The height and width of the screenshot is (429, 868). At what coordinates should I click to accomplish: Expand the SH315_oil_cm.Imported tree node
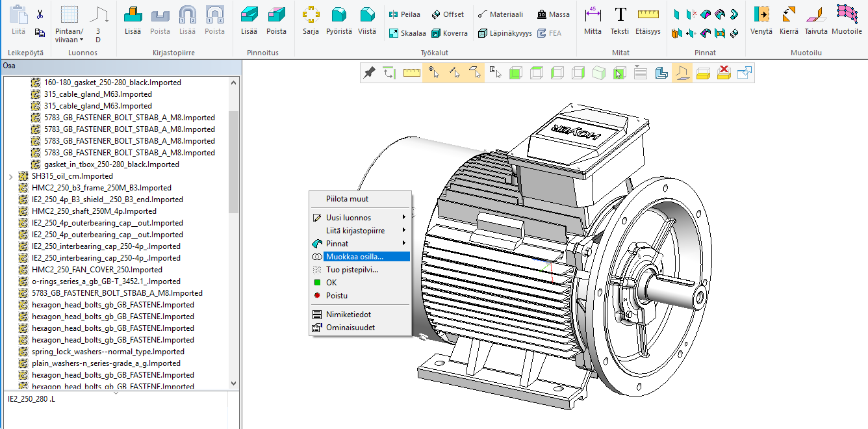click(10, 176)
